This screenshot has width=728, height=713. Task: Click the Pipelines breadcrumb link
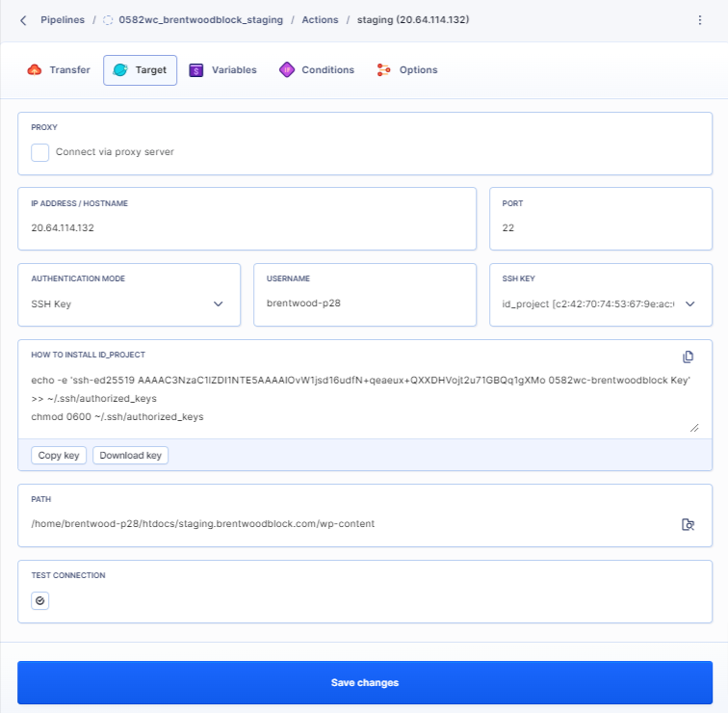[x=63, y=20]
